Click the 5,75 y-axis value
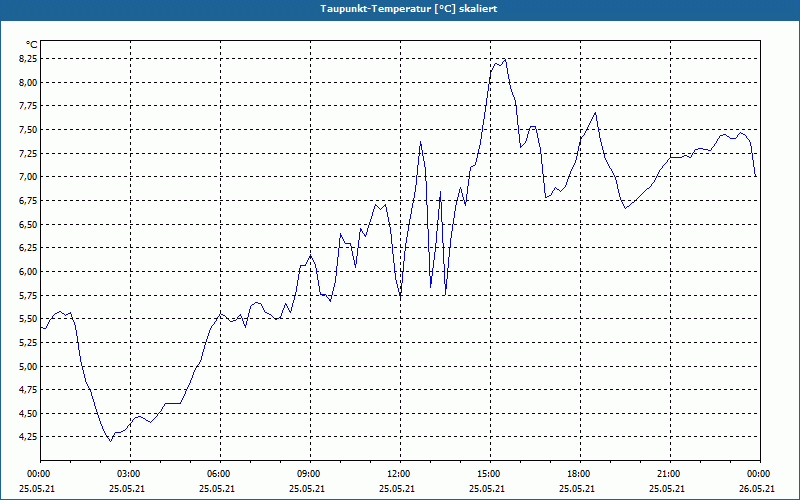The height and width of the screenshot is (500, 800). tap(29, 295)
